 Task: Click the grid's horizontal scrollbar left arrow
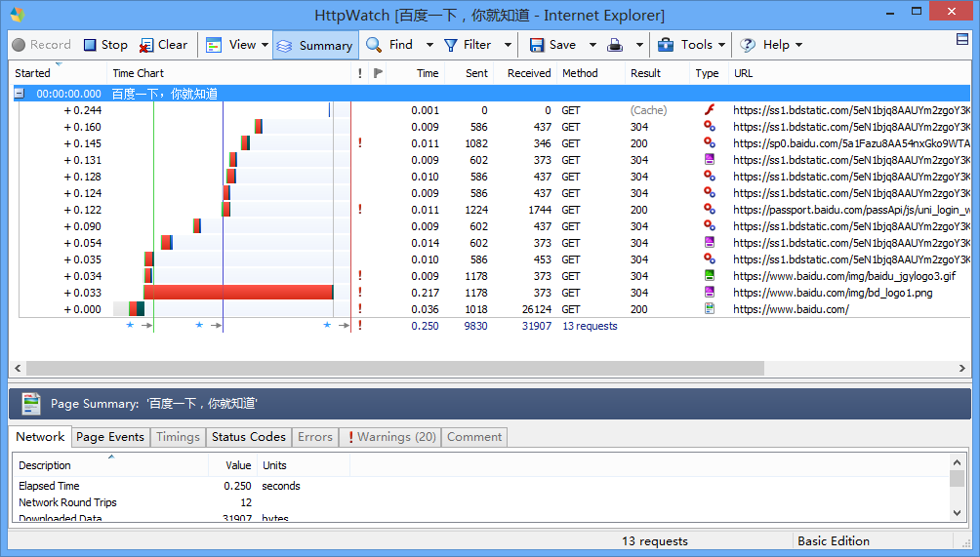pos(18,369)
